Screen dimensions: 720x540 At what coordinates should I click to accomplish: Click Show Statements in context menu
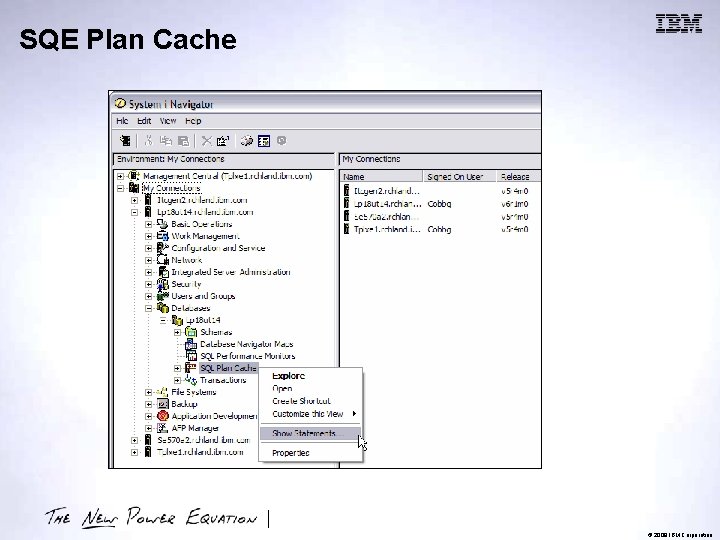pos(310,433)
